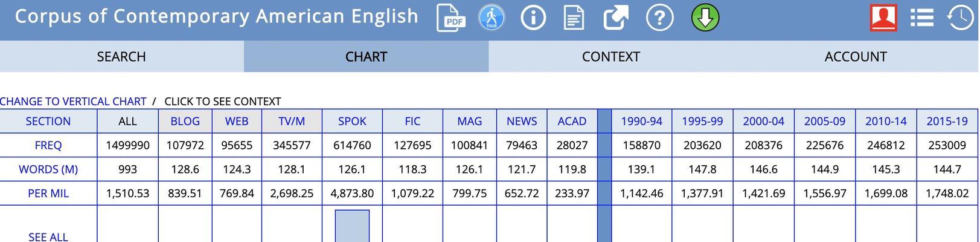Select the SPOK section column header

(x=352, y=122)
